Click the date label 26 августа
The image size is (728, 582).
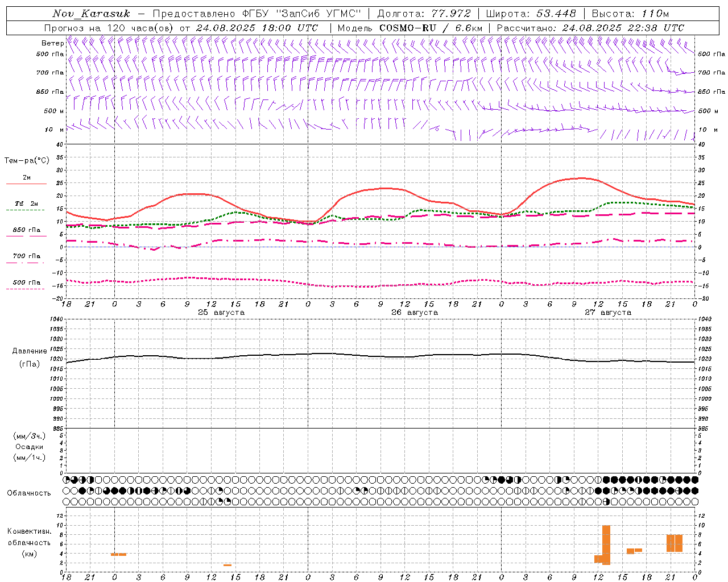(415, 313)
